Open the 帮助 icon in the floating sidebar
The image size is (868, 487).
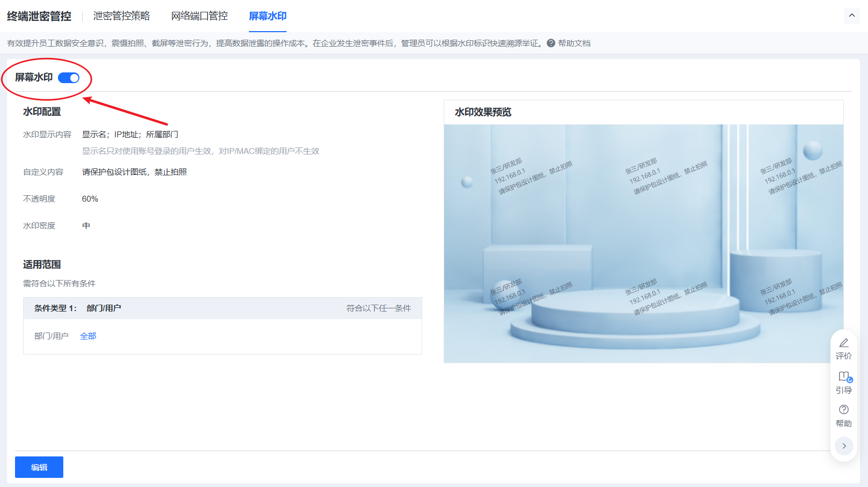point(843,410)
